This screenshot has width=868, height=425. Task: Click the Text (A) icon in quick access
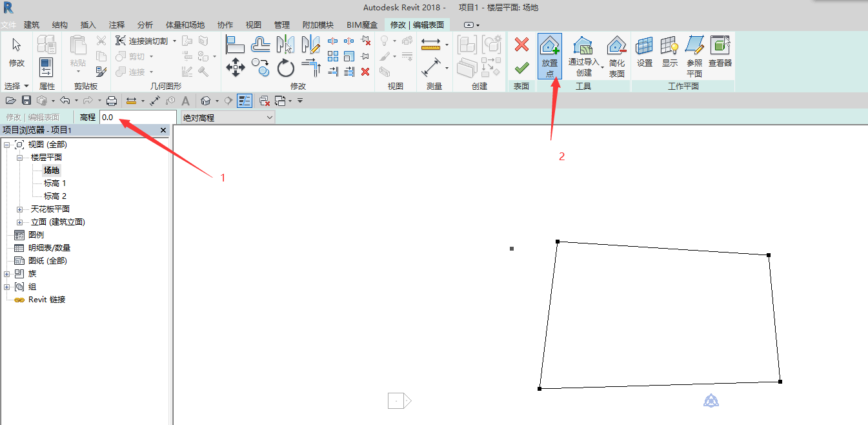[x=186, y=101]
